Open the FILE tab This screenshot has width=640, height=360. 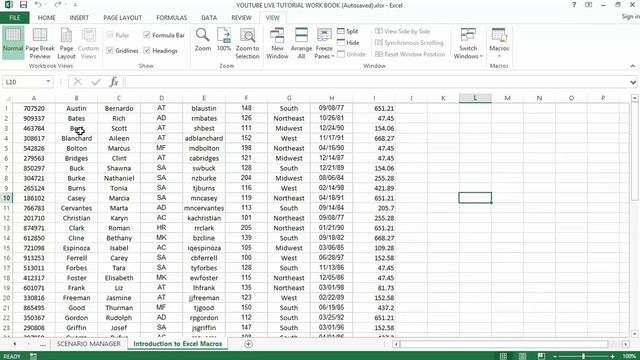(x=15, y=18)
